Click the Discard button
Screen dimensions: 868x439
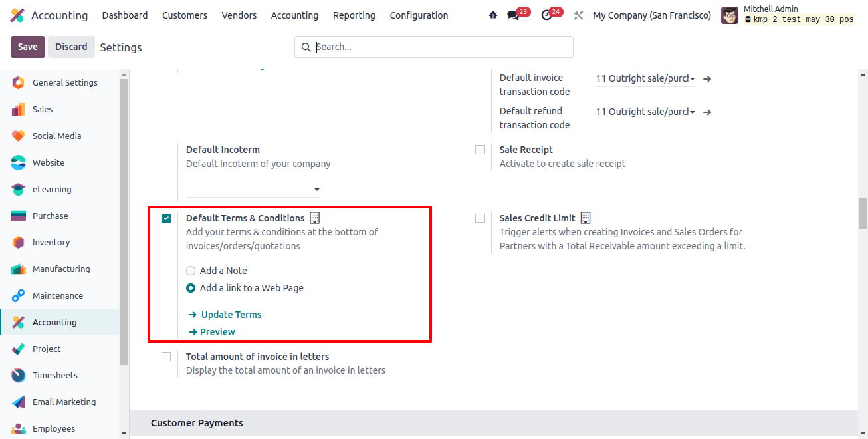71,47
